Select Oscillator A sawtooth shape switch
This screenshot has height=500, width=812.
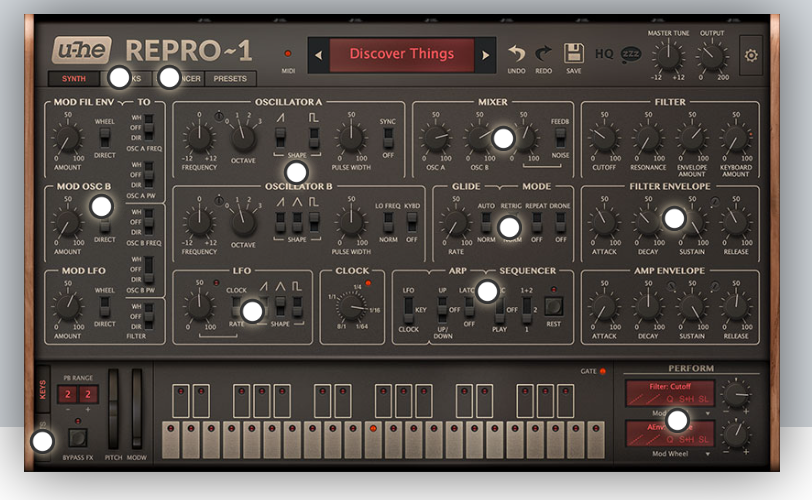tap(283, 139)
